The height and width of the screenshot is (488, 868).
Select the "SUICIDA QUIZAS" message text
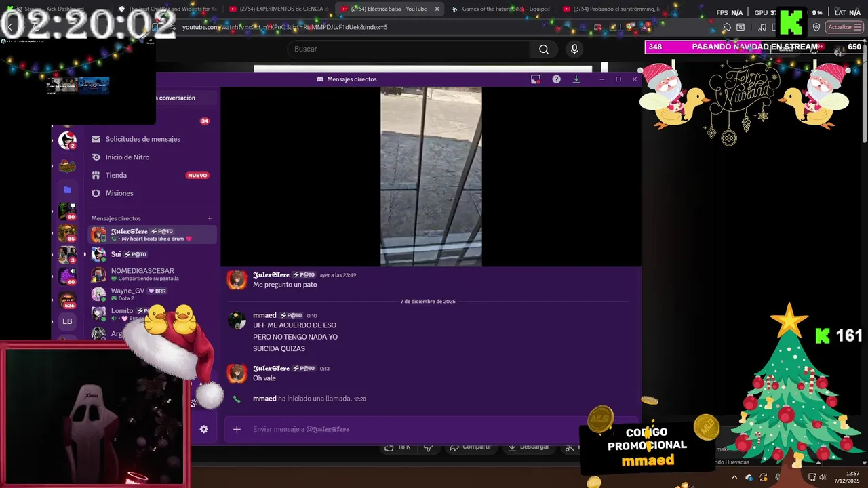pos(279,349)
